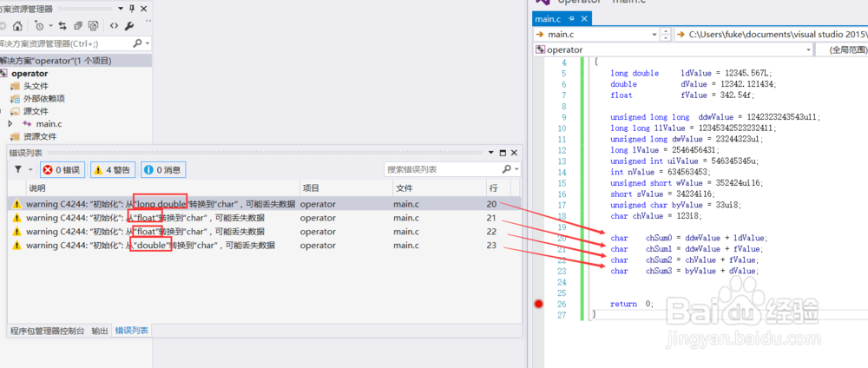Viewport: 868px width, 368px height.
Task: Click the Visual Studio logo in title bar
Action: (x=542, y=3)
